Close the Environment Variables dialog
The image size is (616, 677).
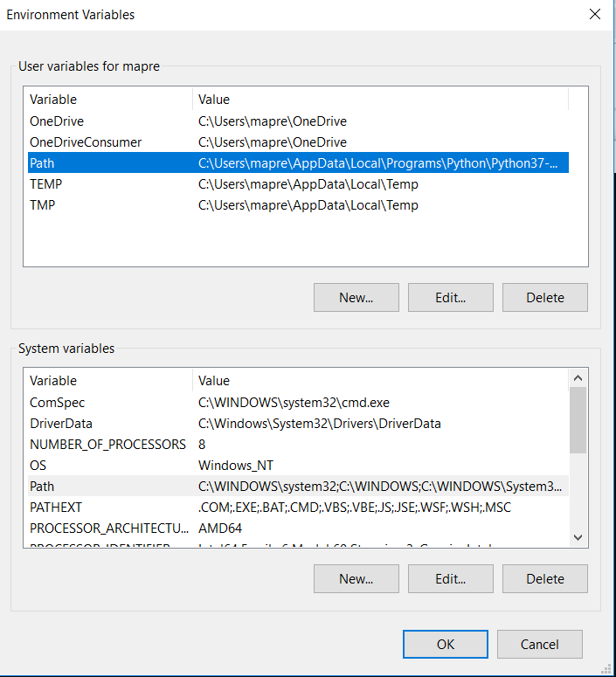click(594, 14)
